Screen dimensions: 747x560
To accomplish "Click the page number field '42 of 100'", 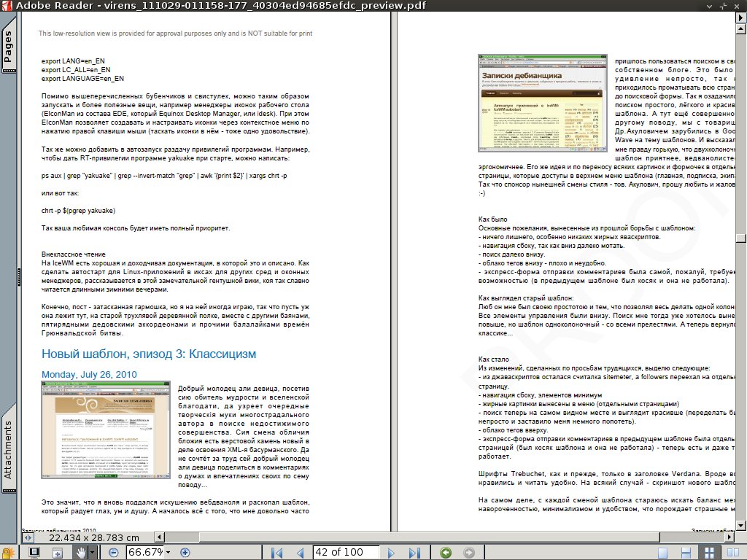I will (346, 553).
